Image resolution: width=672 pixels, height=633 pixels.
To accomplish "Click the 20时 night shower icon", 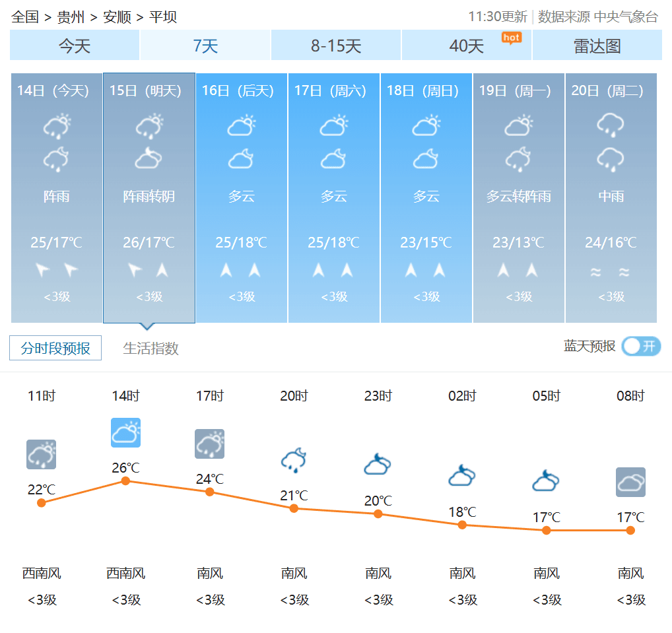I will point(294,460).
